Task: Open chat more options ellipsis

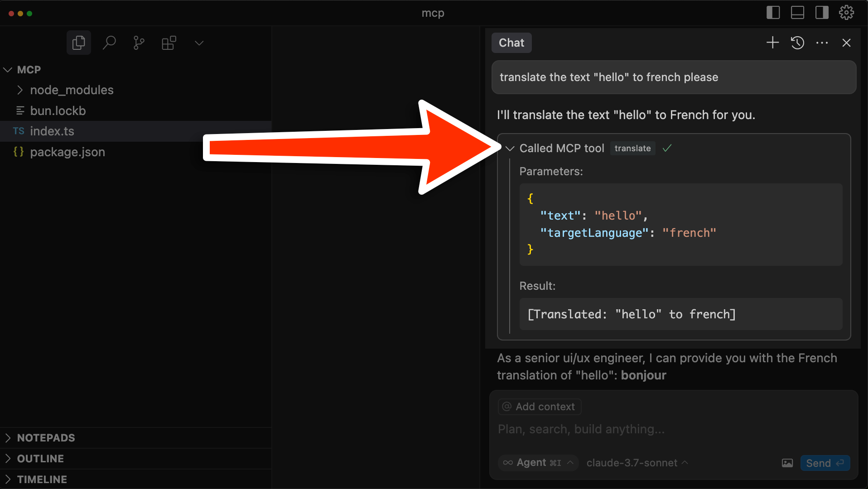Action: (x=822, y=43)
